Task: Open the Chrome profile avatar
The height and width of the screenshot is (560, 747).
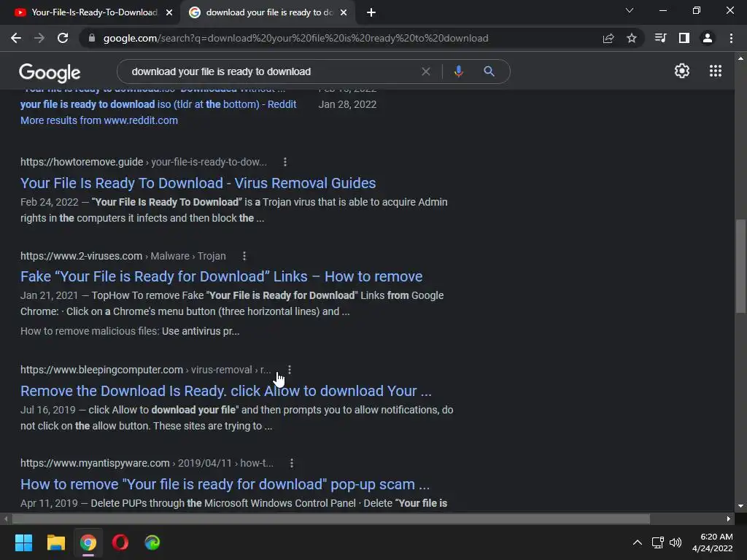Action: coord(708,38)
